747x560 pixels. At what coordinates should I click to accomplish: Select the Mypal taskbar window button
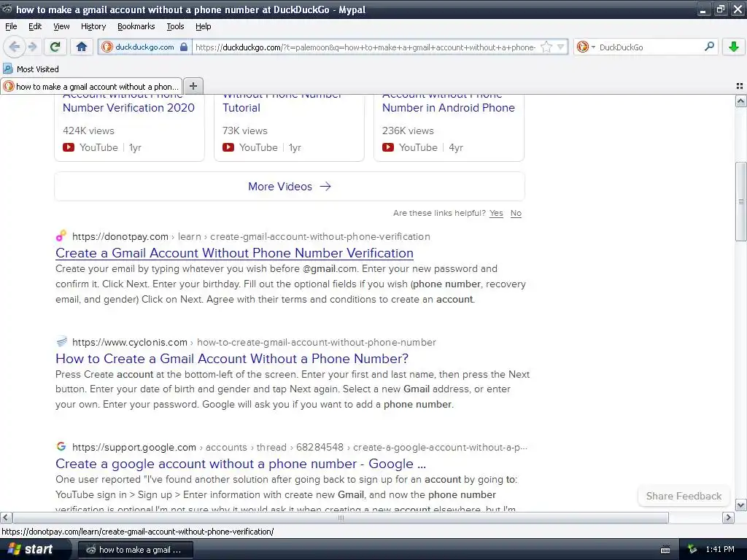pyautogui.click(x=135, y=550)
